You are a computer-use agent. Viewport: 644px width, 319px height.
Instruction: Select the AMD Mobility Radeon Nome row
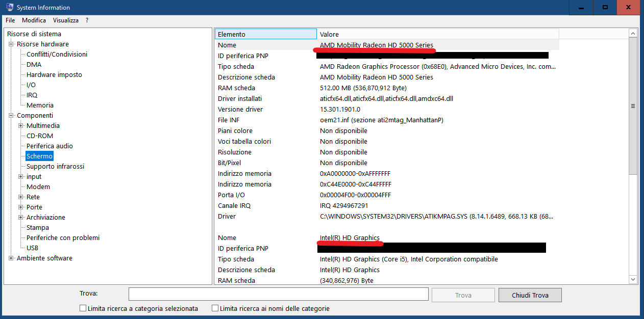point(387,45)
